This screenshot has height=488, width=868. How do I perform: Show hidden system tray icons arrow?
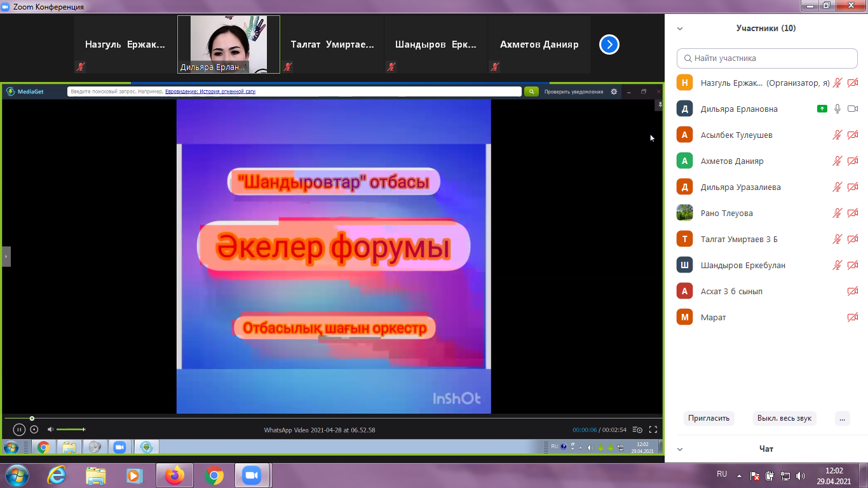(x=739, y=475)
